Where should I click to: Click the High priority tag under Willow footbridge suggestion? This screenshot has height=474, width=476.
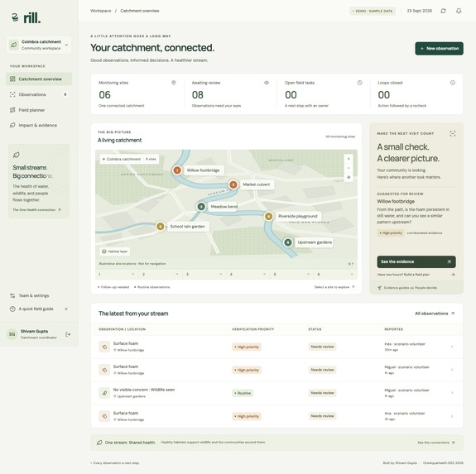(391, 233)
